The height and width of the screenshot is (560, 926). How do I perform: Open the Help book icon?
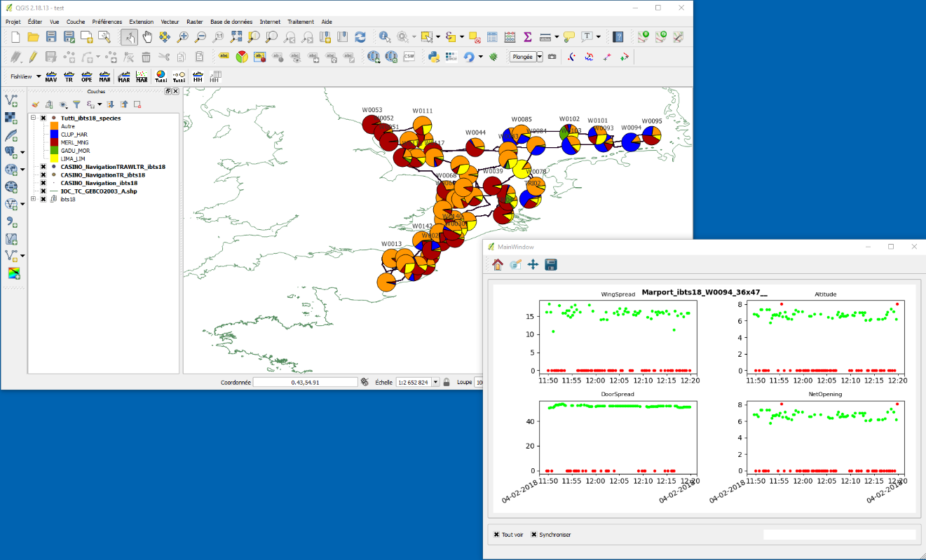coord(618,36)
